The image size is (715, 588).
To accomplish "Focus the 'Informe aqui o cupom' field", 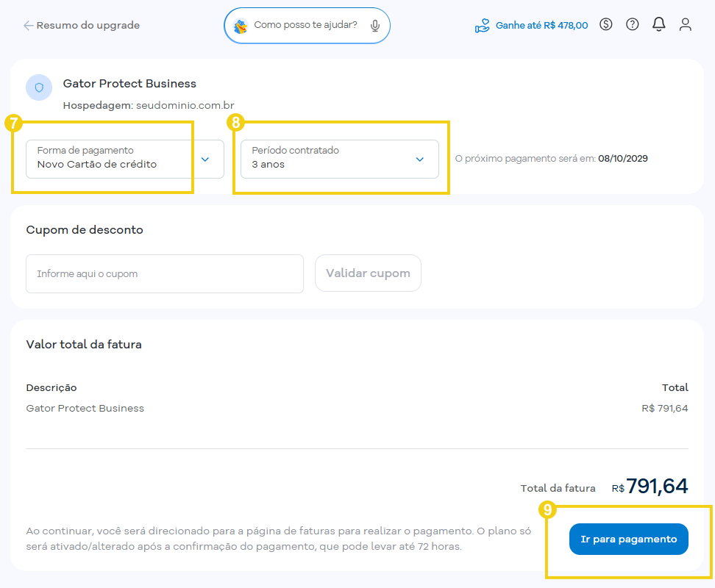I will coord(165,273).
